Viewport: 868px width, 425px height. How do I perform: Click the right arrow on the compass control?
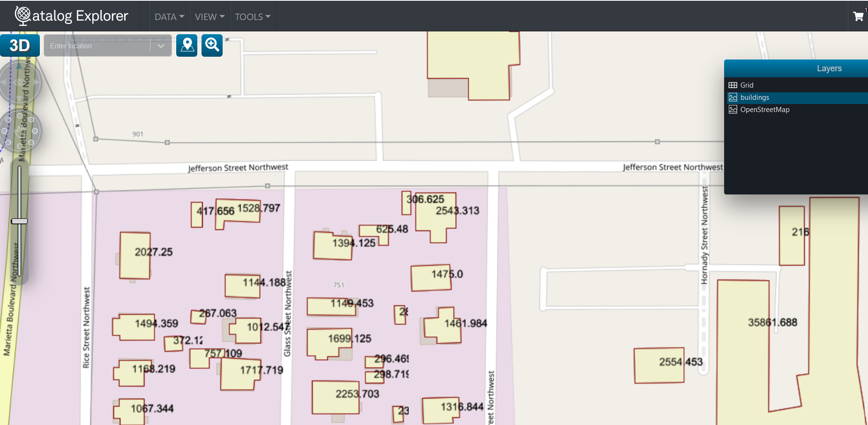coord(36,82)
